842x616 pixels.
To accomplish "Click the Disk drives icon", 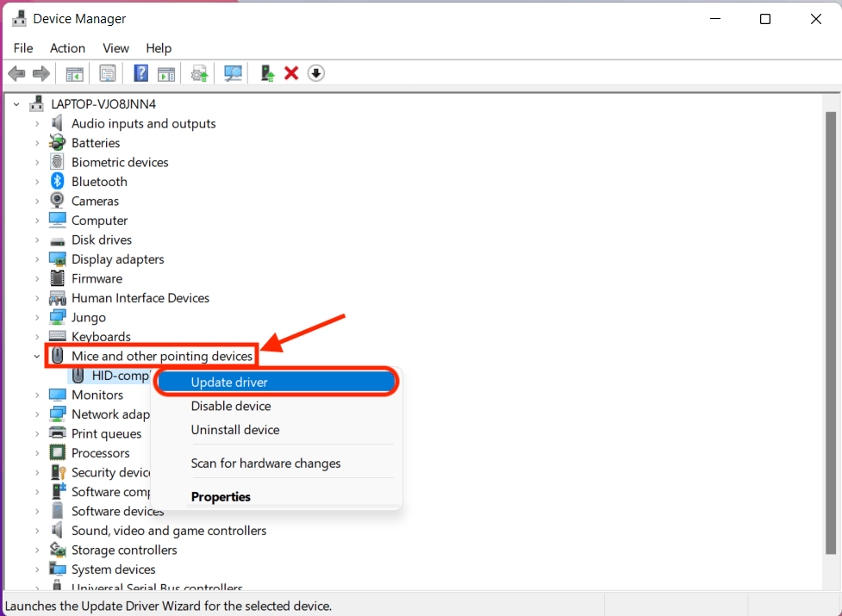I will coord(57,240).
